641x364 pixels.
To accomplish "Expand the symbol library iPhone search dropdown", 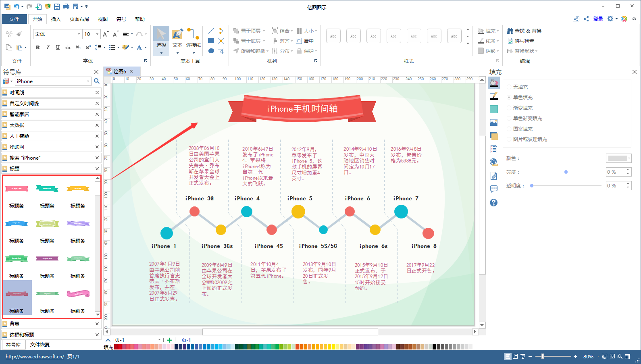I will tap(88, 81).
